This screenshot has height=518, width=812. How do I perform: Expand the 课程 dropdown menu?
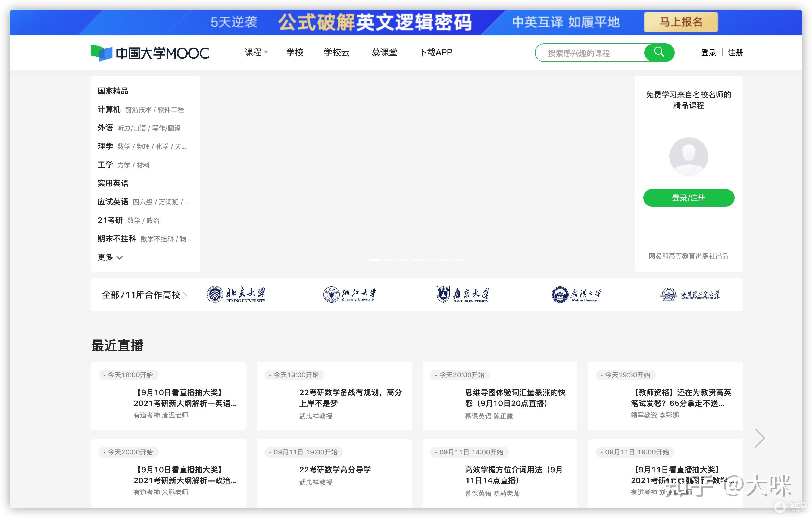tap(256, 52)
